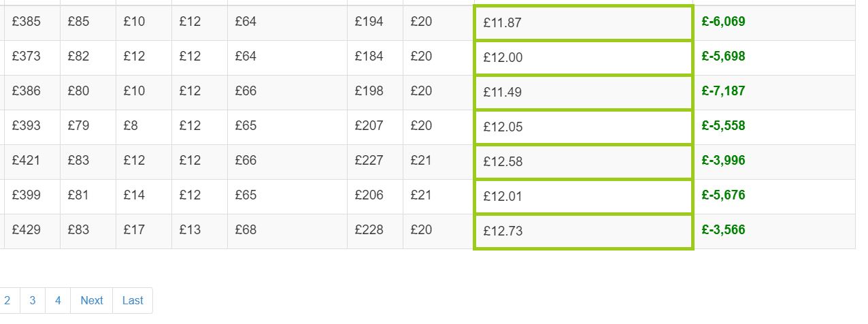
Task: Select the £227 table cell
Action: click(369, 161)
